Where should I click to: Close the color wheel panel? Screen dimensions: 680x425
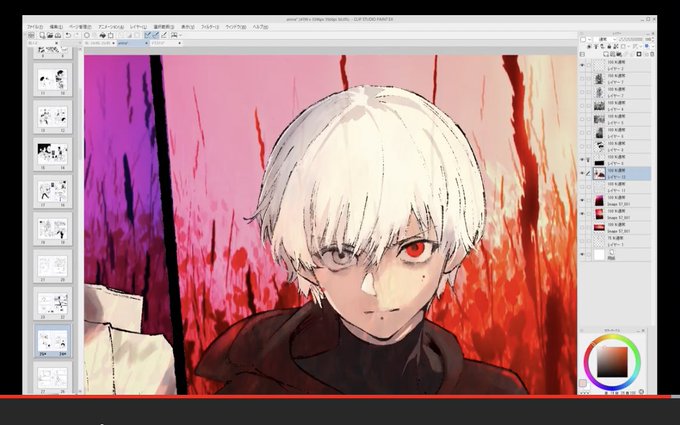(643, 330)
